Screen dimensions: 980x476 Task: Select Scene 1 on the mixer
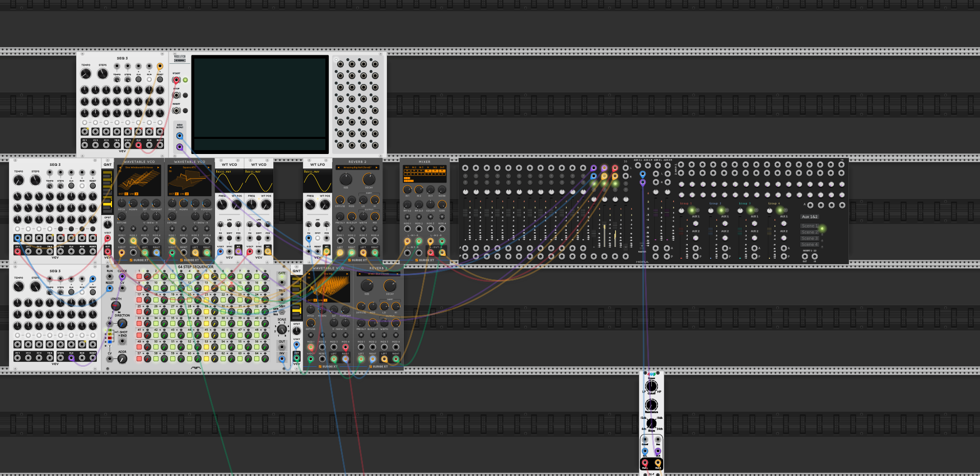click(810, 226)
